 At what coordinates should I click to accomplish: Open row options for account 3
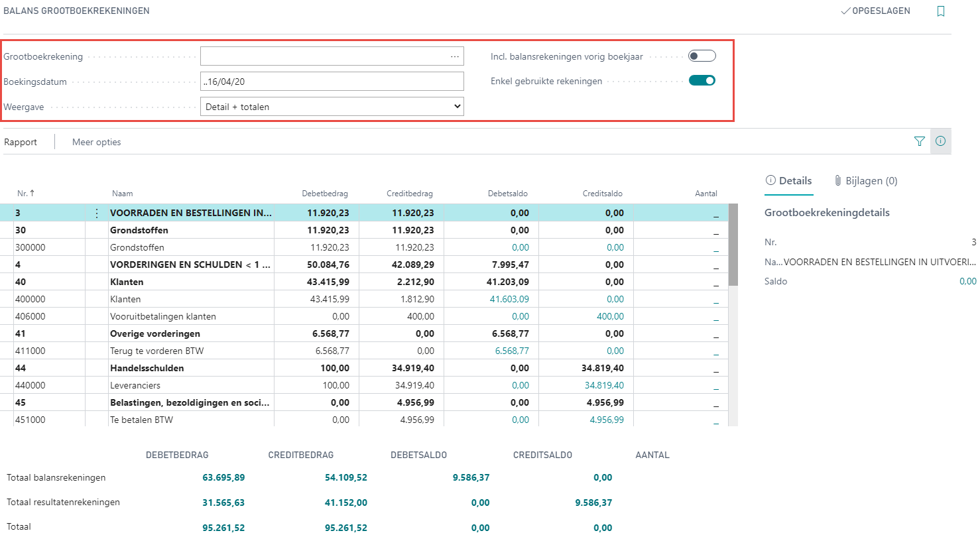pyautogui.click(x=97, y=213)
